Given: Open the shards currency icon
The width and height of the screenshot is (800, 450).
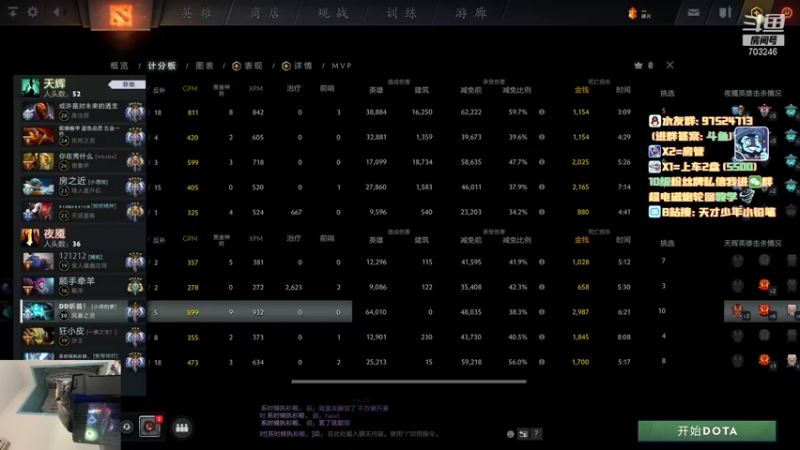Looking at the screenshot, I should (633, 13).
